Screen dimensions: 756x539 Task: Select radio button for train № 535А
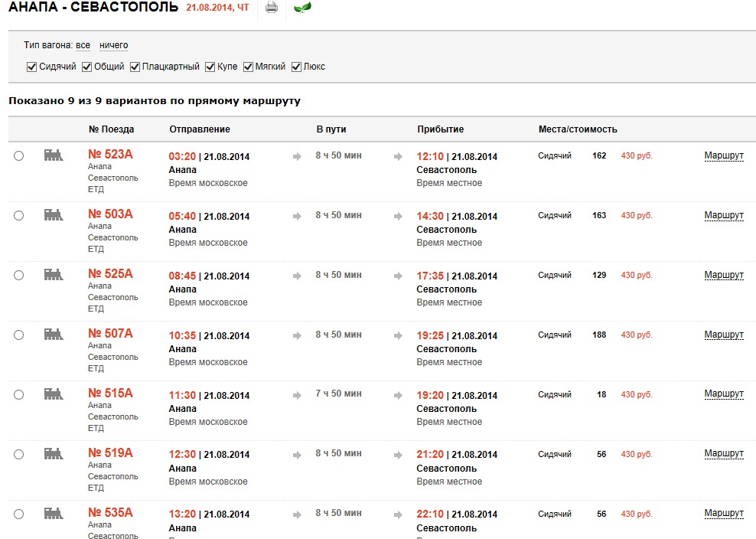[x=19, y=514]
